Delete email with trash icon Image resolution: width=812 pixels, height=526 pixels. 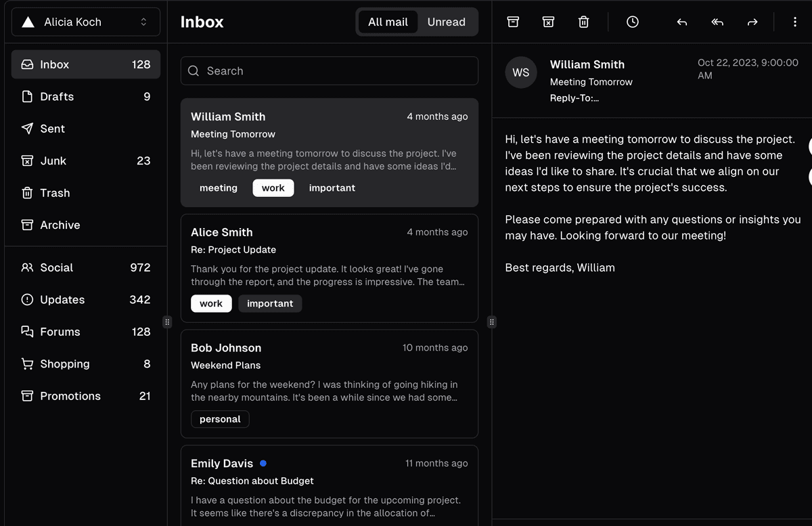(583, 22)
